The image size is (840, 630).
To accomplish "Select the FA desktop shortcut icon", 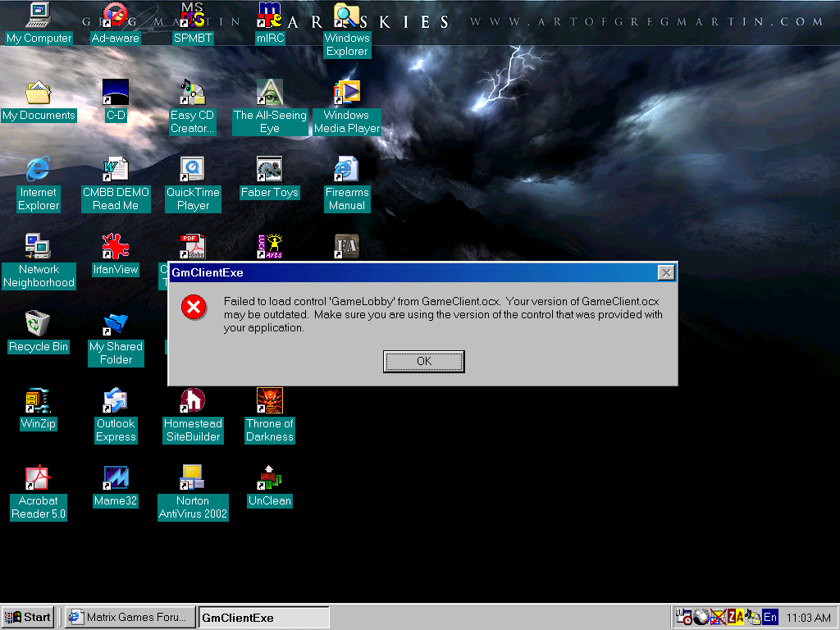I will pos(347,246).
